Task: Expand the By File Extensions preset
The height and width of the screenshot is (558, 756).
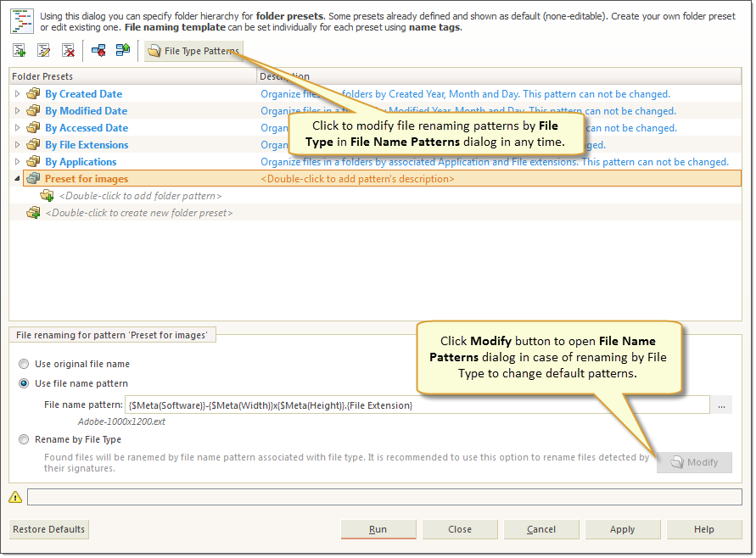Action: 17,144
